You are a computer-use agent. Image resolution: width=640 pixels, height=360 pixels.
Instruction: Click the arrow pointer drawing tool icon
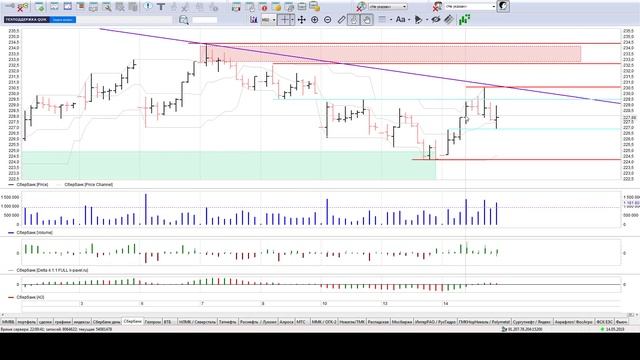(418, 20)
